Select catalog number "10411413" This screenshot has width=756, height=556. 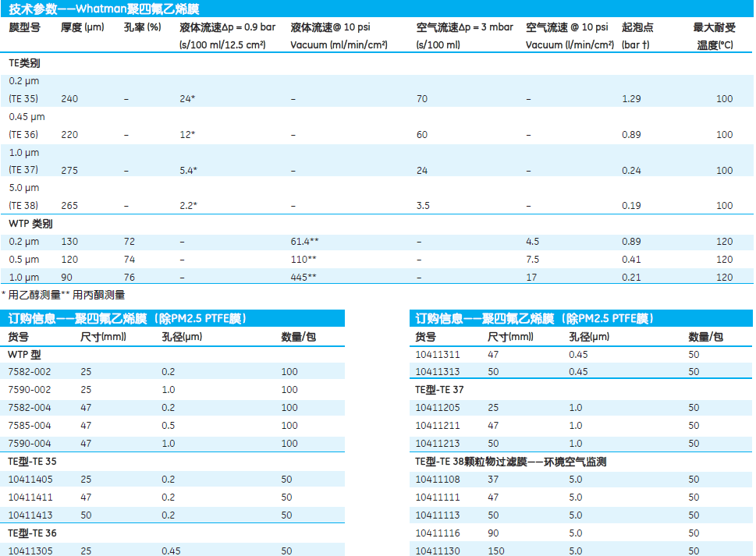(x=30, y=515)
